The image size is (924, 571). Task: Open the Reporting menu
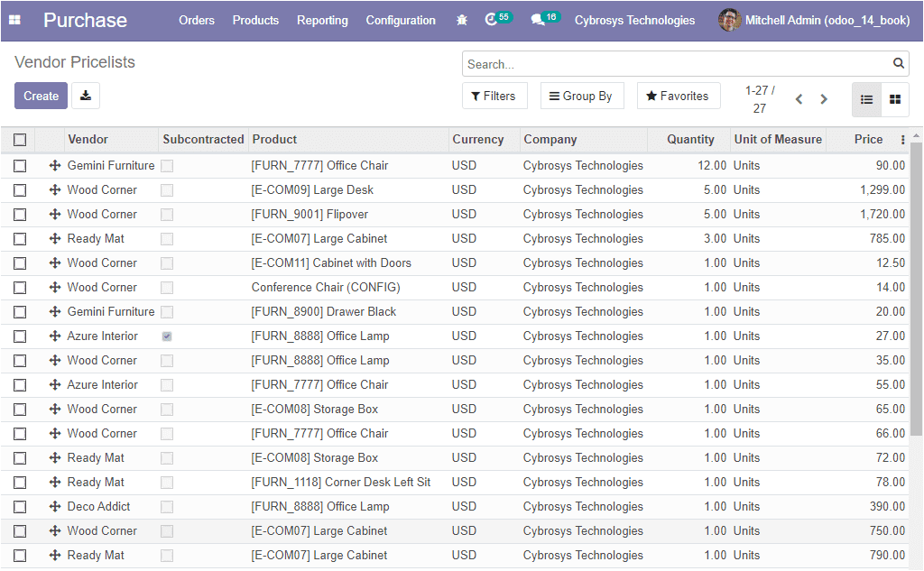coord(322,20)
